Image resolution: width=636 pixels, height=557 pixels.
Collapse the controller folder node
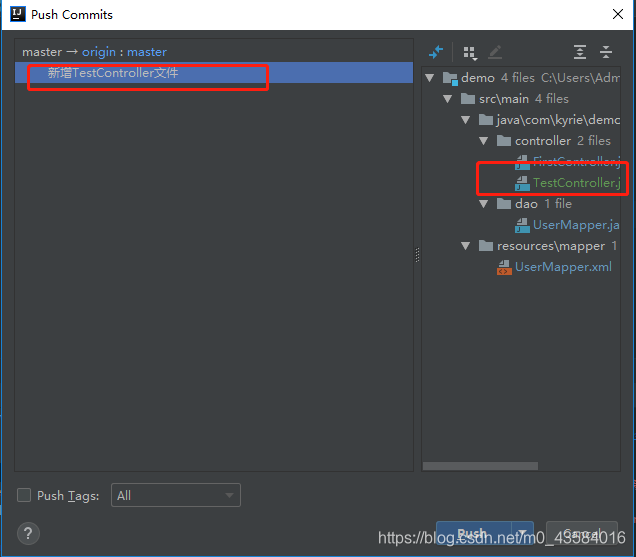click(483, 141)
